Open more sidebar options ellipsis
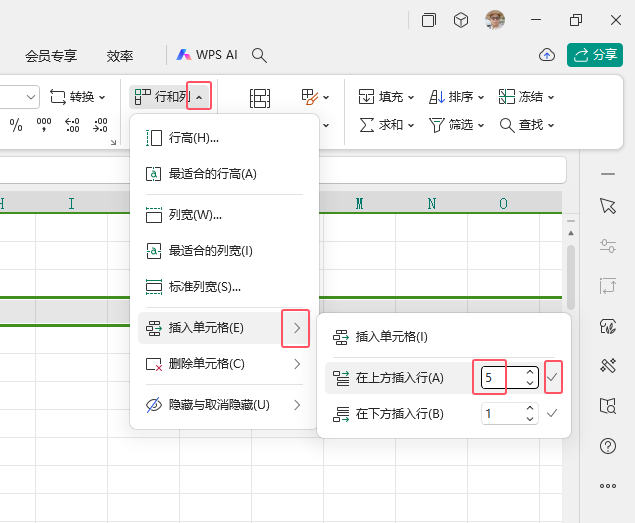The width and height of the screenshot is (635, 523). pos(607,486)
